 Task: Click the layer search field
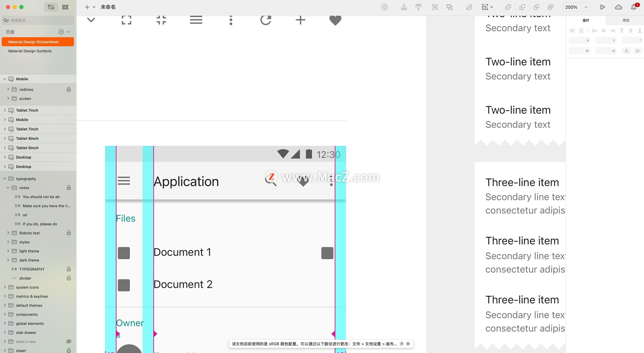tap(40, 20)
